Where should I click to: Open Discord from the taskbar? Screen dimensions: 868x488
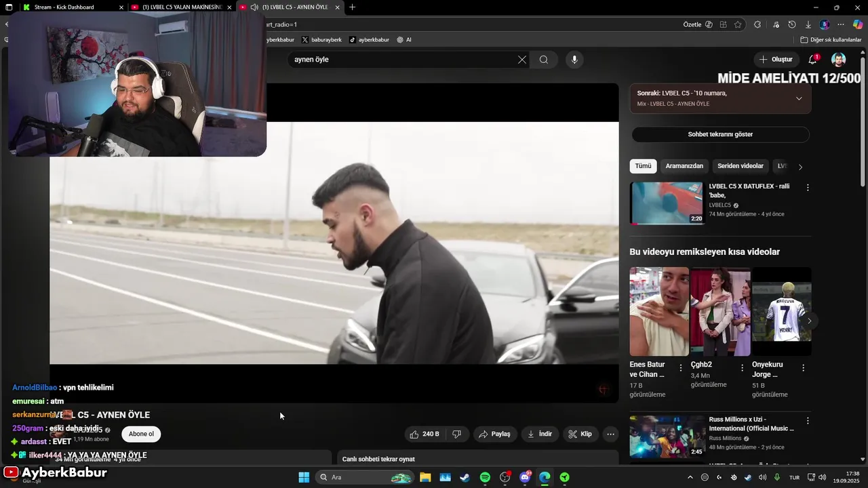[525, 477]
